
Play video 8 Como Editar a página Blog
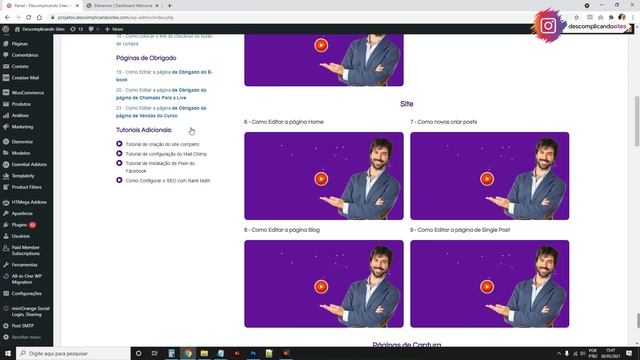[321, 287]
